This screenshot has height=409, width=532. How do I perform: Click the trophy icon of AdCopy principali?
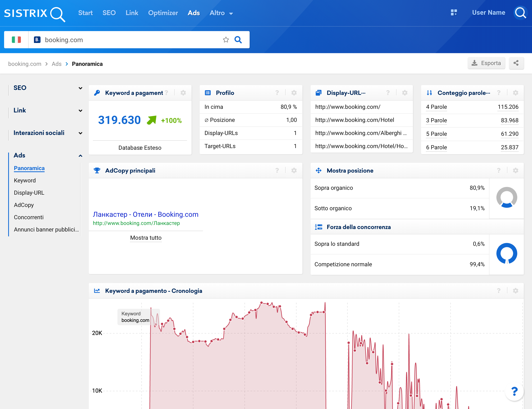click(x=97, y=170)
